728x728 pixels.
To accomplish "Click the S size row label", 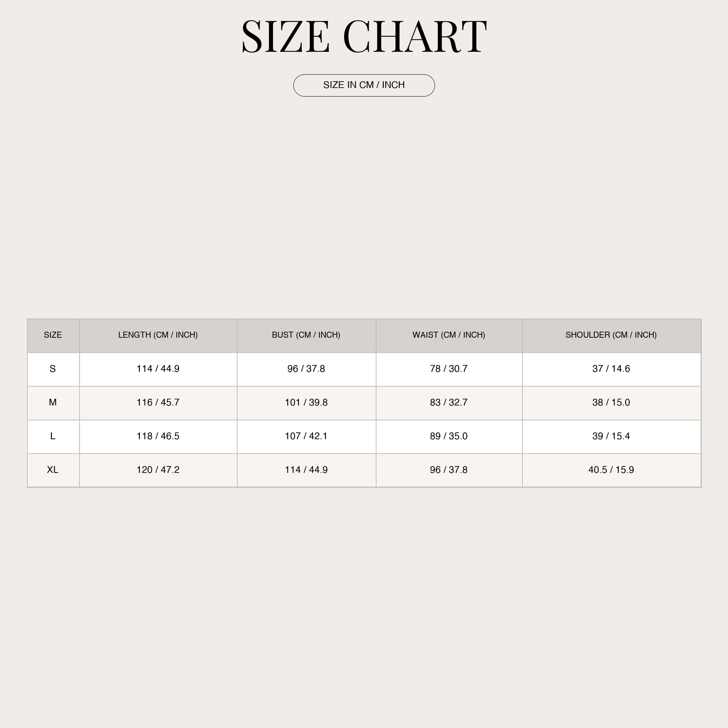I will 53,369.
